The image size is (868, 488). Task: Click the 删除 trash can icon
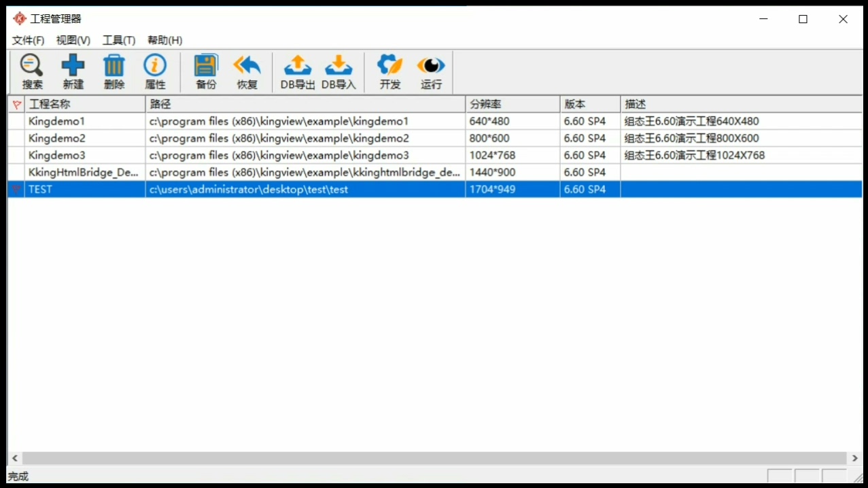point(114,72)
